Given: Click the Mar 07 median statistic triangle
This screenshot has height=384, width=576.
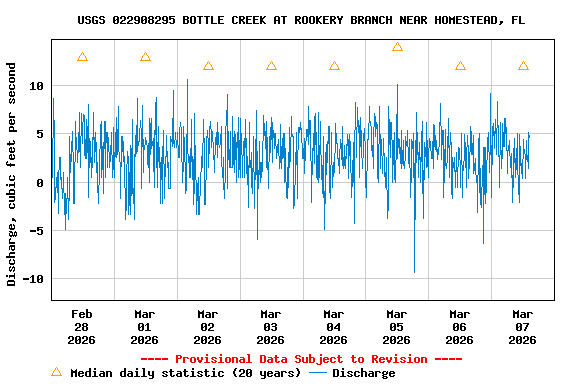Looking at the screenshot, I should point(523,66).
